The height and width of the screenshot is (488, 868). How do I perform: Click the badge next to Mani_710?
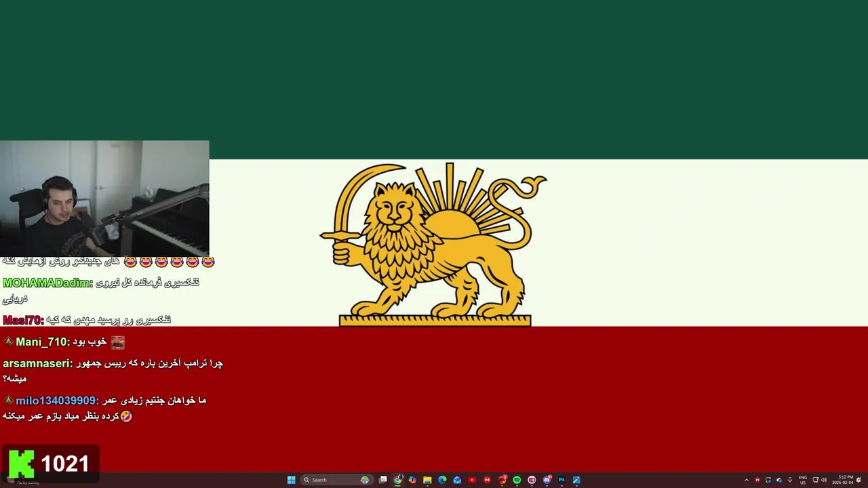tap(9, 342)
